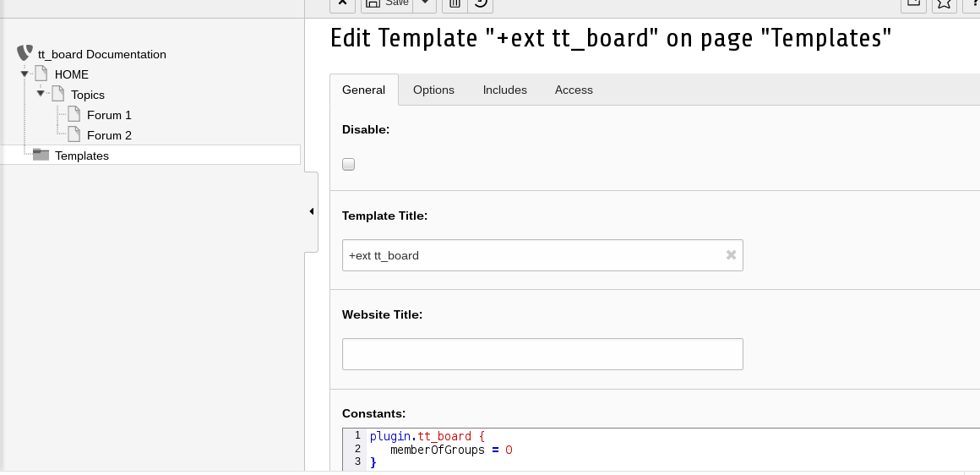Select Templates folder in page tree
Image resolution: width=980 pixels, height=475 pixels.
pyautogui.click(x=82, y=156)
